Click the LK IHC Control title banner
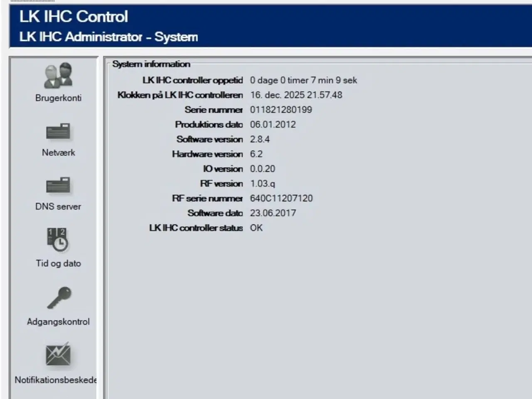532x399 pixels. point(73,17)
